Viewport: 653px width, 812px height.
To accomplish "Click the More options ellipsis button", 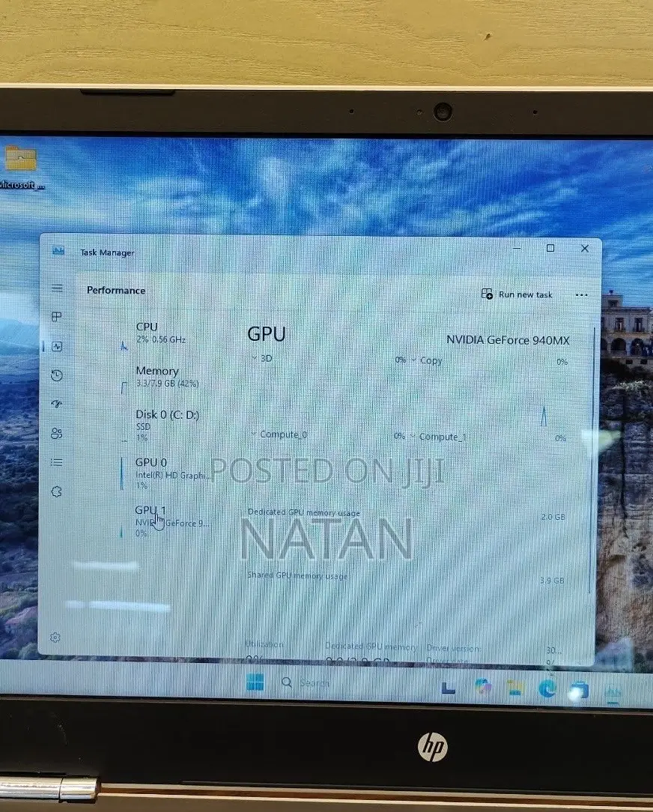I will (581, 294).
